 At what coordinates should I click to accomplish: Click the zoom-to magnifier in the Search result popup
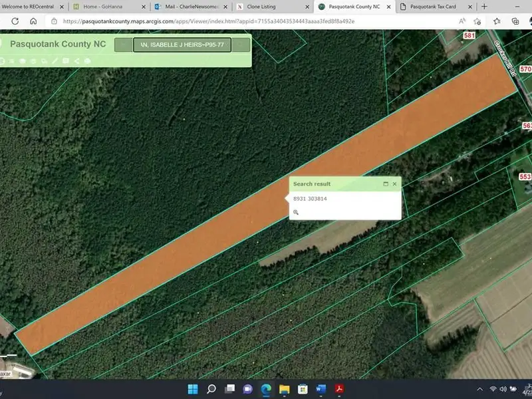(296, 213)
